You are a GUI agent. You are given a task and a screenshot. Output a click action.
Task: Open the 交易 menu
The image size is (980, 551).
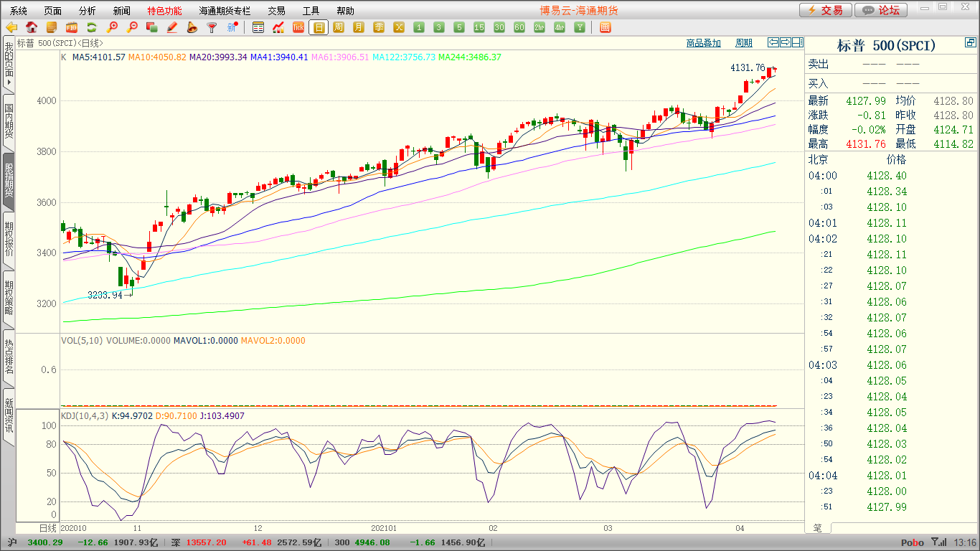[x=277, y=11]
